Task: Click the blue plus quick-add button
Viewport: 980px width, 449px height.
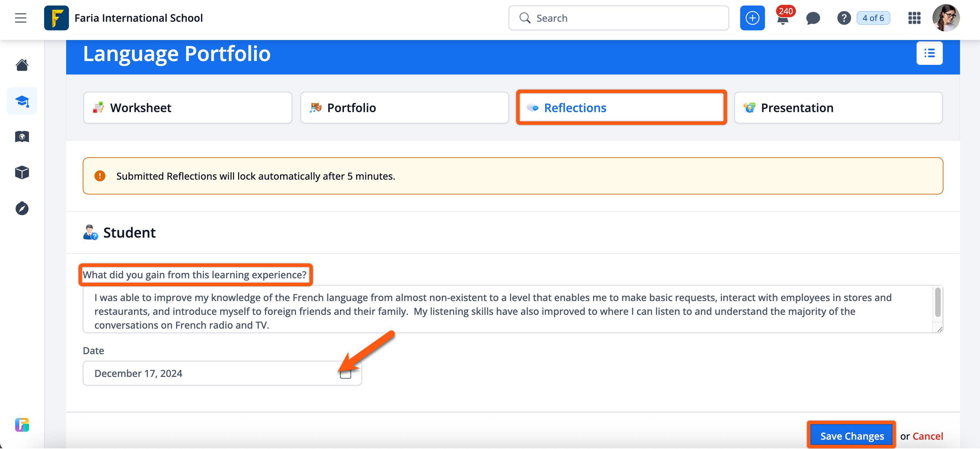Action: (752, 18)
